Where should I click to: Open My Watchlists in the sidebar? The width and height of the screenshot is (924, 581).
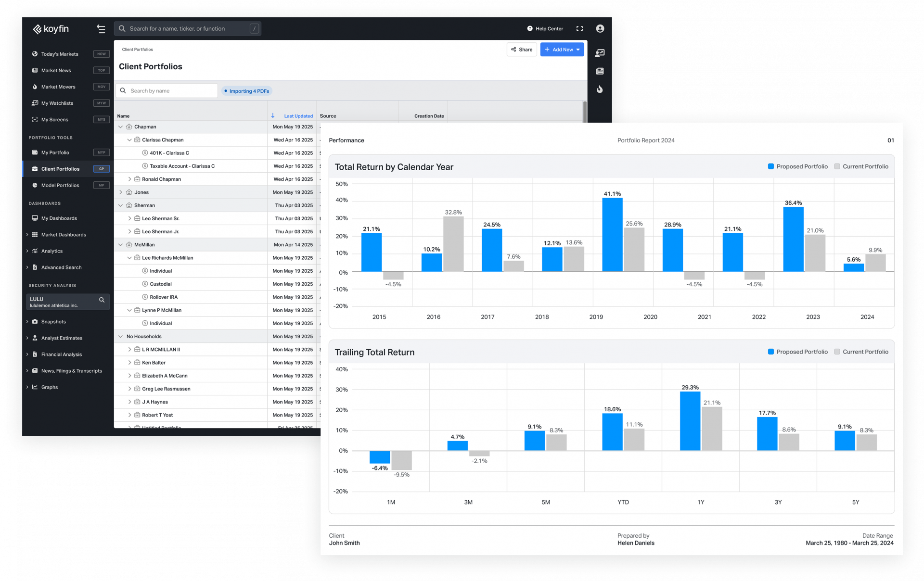click(x=56, y=103)
